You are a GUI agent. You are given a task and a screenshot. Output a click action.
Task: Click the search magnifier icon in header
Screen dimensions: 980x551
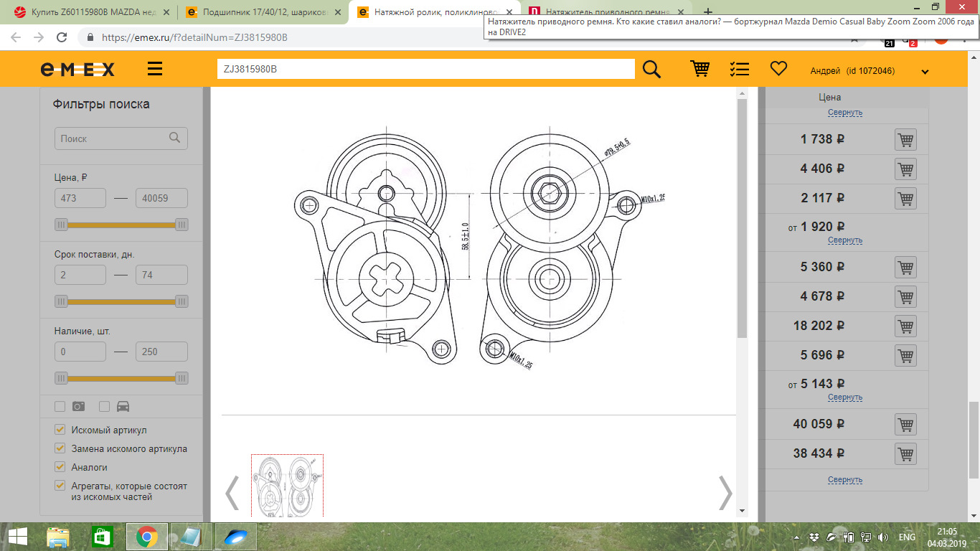point(651,69)
